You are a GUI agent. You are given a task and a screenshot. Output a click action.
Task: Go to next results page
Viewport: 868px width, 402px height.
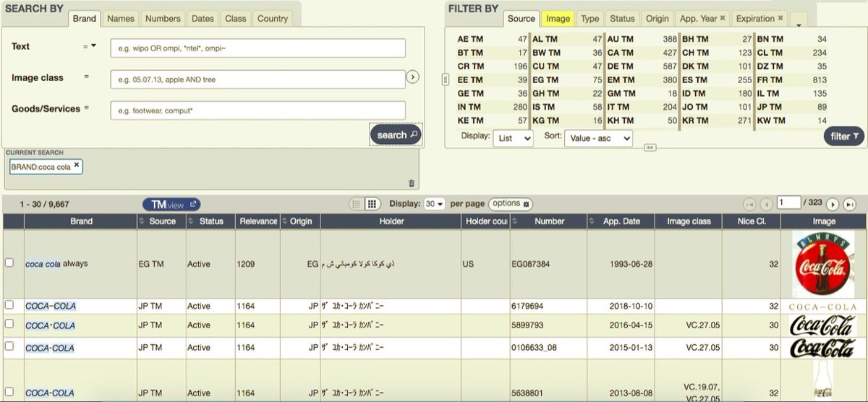click(x=833, y=205)
